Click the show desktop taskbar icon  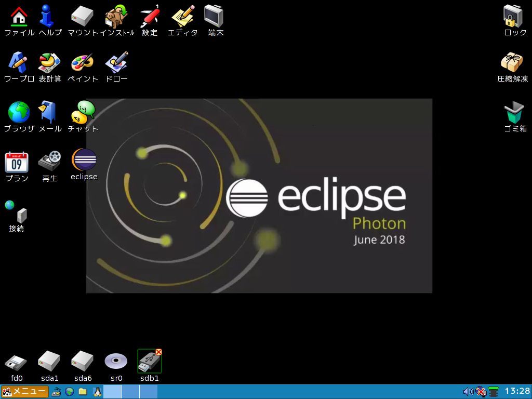[56, 392]
